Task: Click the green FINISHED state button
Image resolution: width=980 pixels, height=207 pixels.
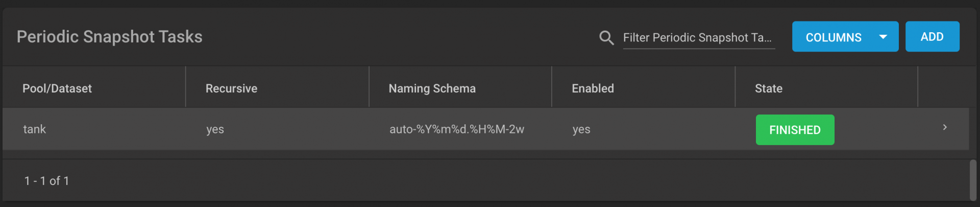Action: tap(795, 130)
